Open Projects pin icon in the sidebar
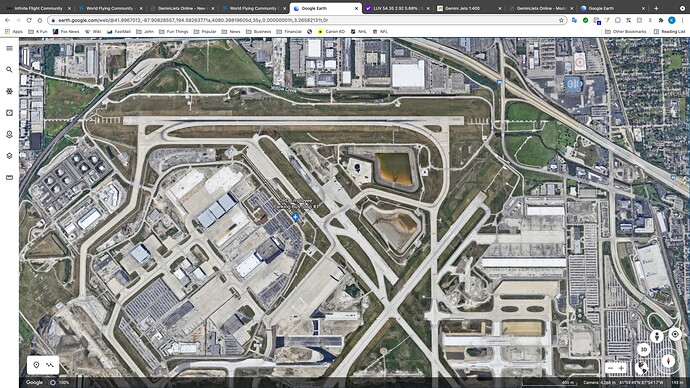The height and width of the screenshot is (388, 690). tap(9, 134)
